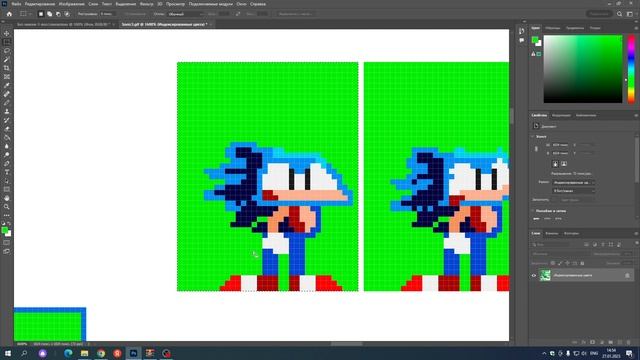
Task: Select the Lasso tool
Action: click(x=7, y=51)
